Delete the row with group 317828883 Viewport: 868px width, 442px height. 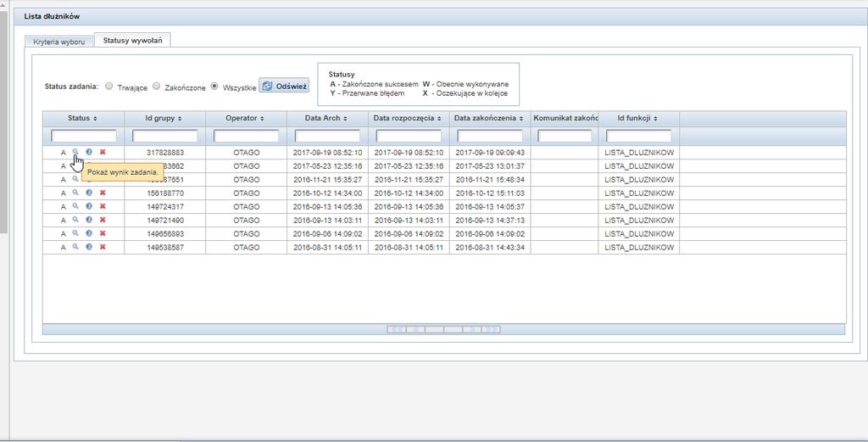[103, 152]
